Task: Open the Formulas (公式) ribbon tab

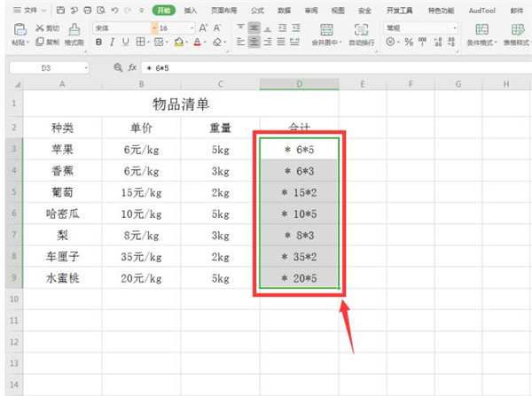Action: click(257, 10)
